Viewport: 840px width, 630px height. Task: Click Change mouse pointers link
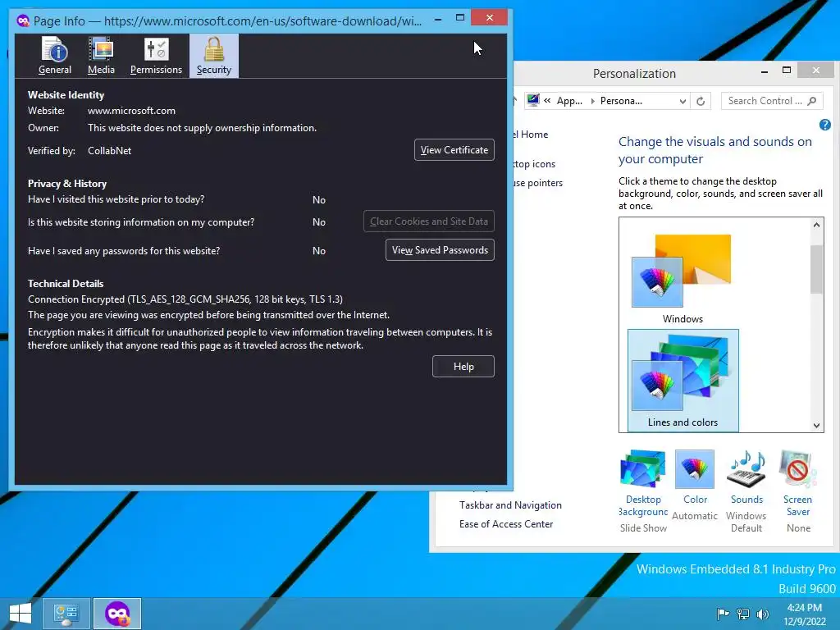538,183
